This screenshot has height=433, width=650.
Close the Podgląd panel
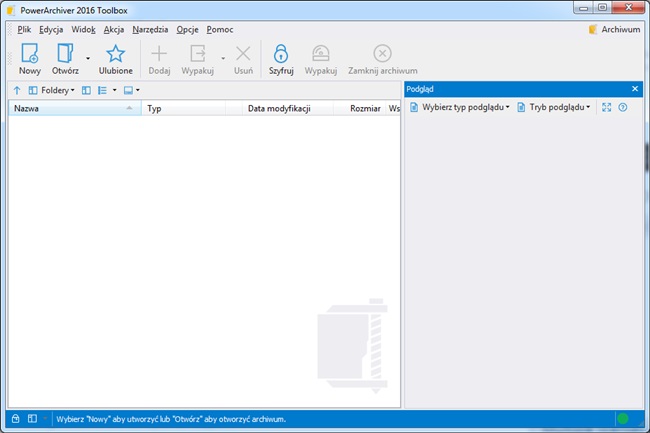coord(635,89)
